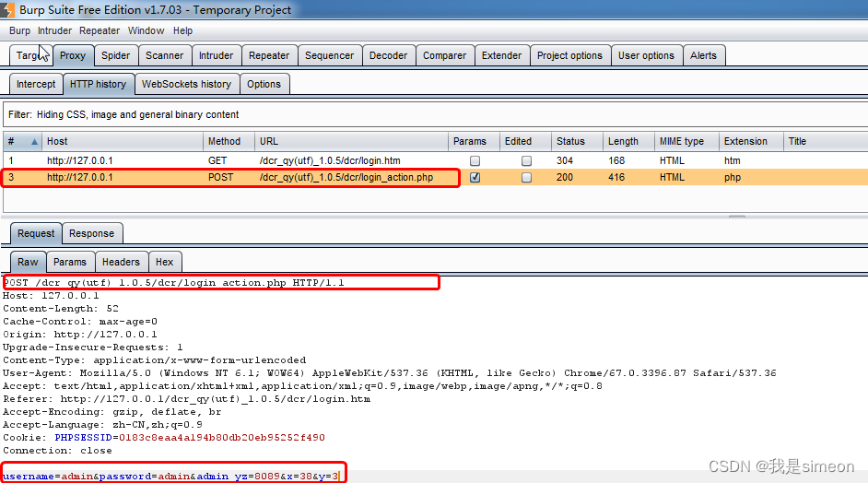Switch to the Sequencer tab

(329, 55)
